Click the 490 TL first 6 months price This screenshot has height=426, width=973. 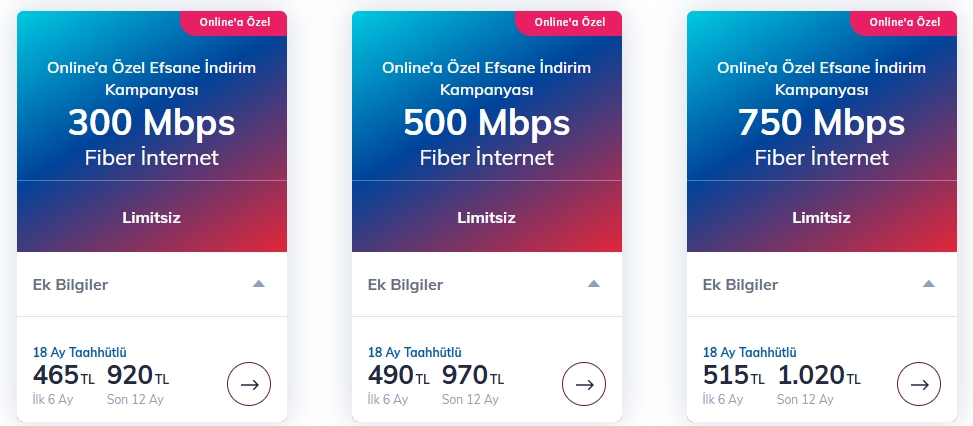[x=398, y=376]
